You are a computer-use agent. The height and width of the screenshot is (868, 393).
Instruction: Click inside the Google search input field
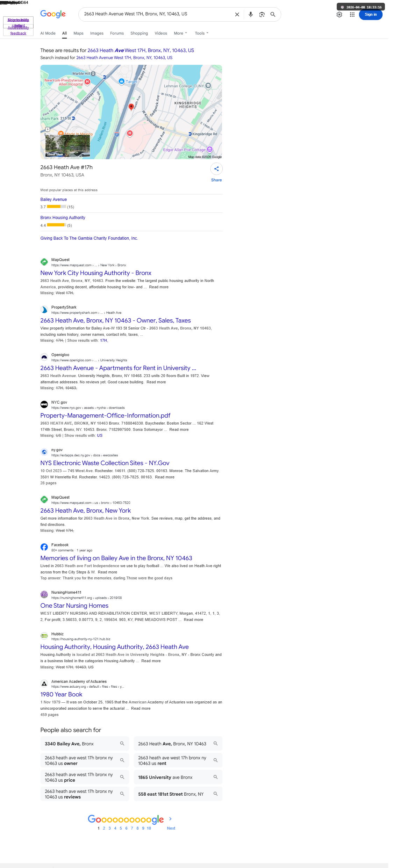coord(157,14)
